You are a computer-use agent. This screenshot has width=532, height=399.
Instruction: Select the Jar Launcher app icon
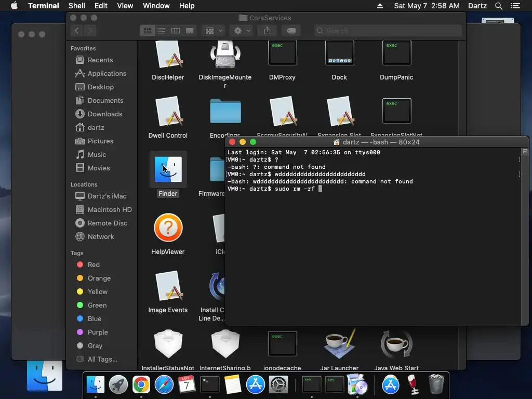click(x=339, y=344)
